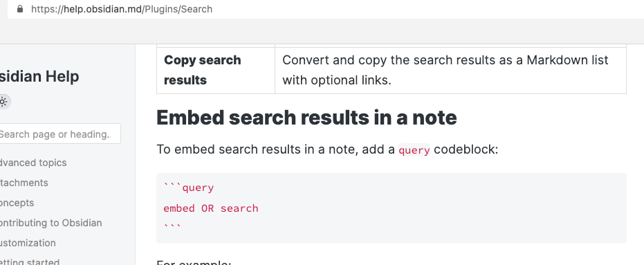This screenshot has width=644, height=265.
Task: Expand the Concepts sidebar section
Action: [17, 203]
